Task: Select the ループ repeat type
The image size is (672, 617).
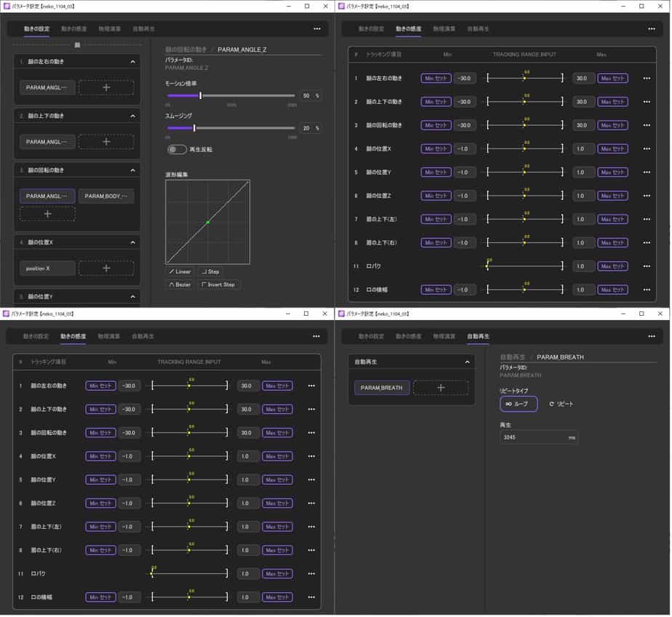Action: click(x=519, y=405)
